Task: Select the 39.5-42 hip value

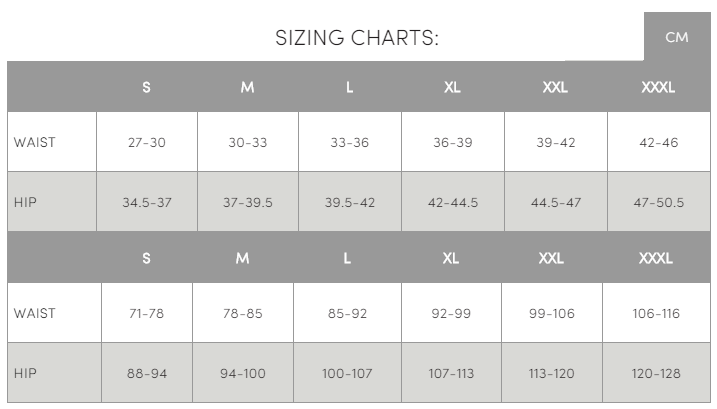Action: (350, 202)
